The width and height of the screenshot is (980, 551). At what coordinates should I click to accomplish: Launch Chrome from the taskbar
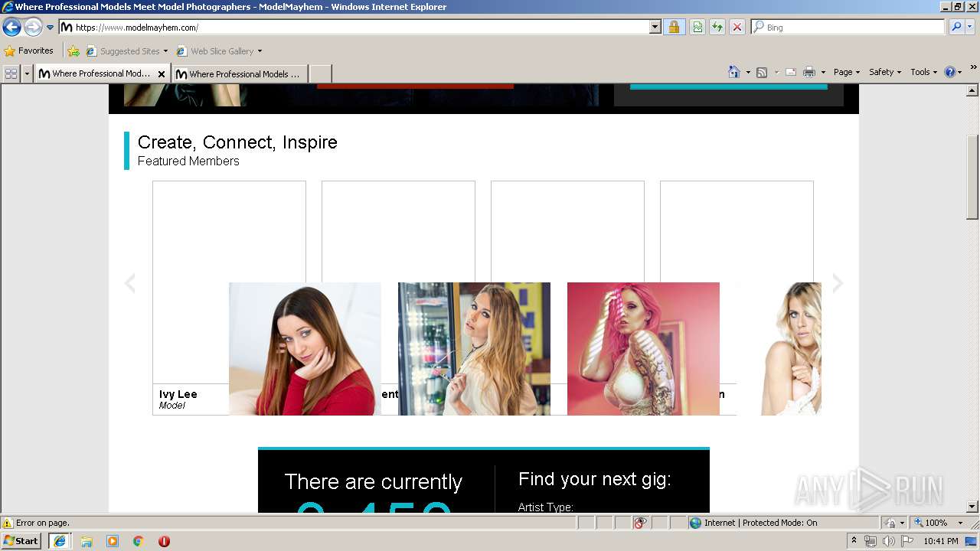(139, 541)
